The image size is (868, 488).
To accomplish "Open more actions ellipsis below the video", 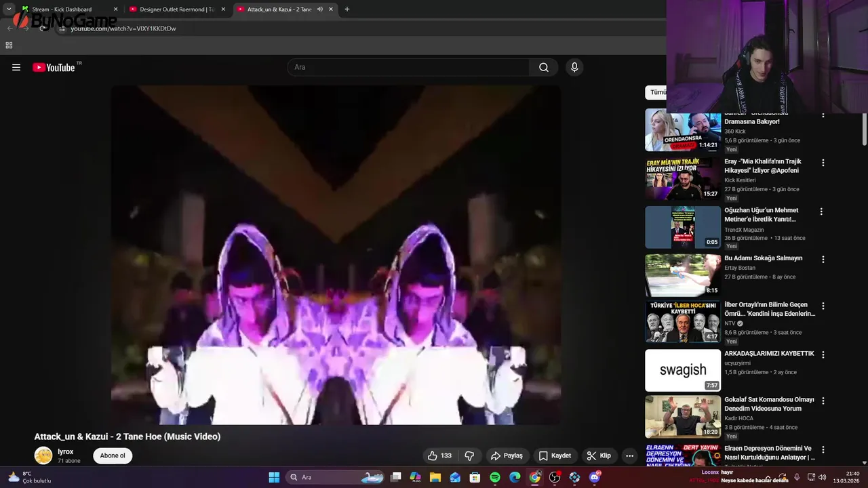I will coord(630,455).
